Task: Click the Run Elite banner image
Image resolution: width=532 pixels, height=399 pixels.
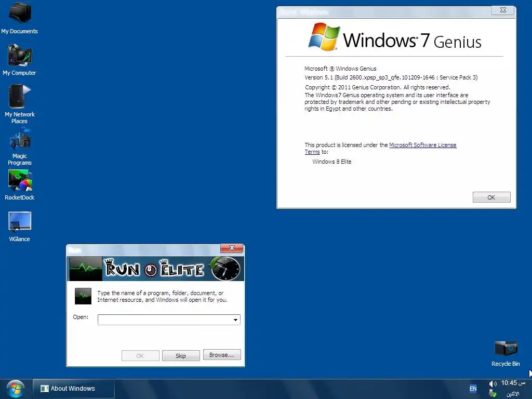Action: pos(156,269)
